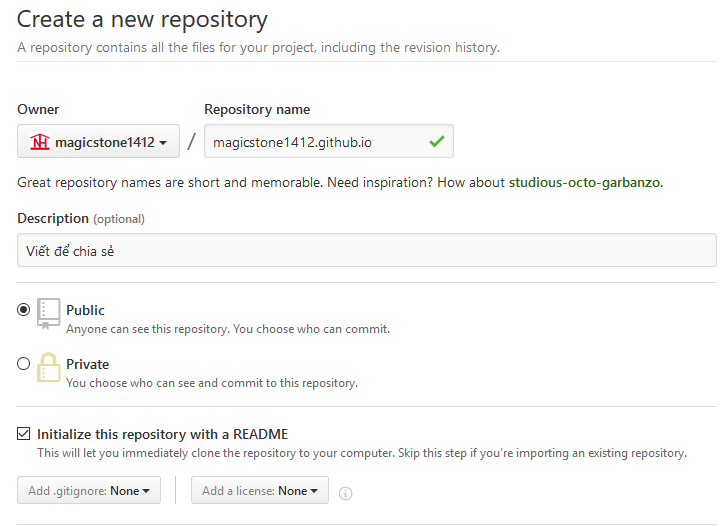Toggle Initialize this repository with a README
Screen dimensions: 725x526
[x=24, y=434]
